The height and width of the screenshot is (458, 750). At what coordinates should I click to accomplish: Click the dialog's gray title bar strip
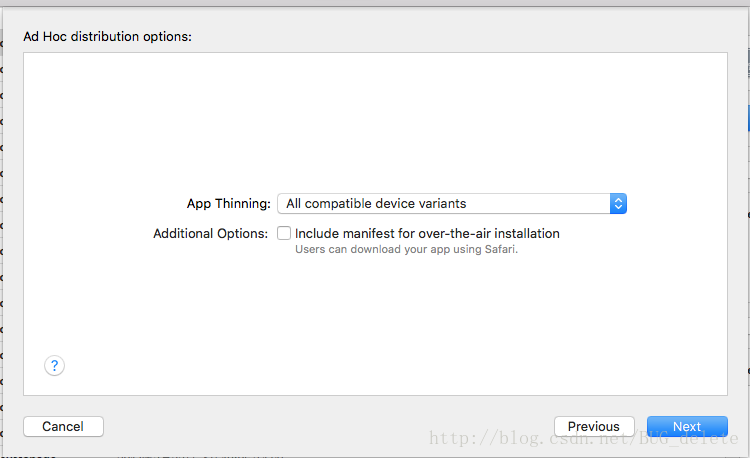(375, 3)
